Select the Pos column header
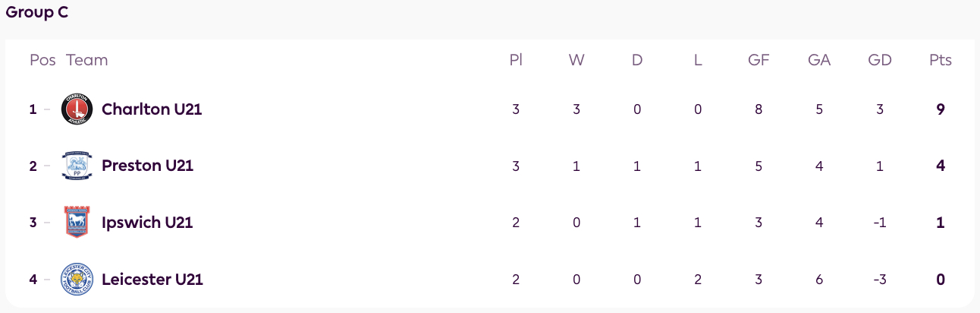980x313 pixels. tap(42, 60)
